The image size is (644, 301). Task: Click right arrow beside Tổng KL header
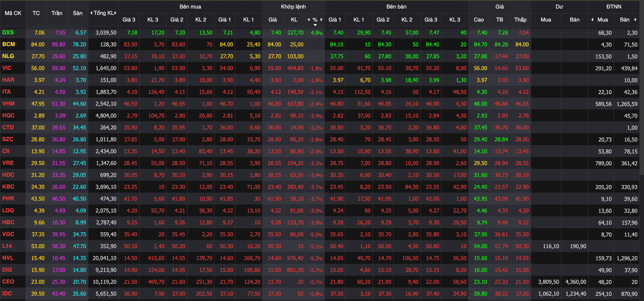coord(115,13)
